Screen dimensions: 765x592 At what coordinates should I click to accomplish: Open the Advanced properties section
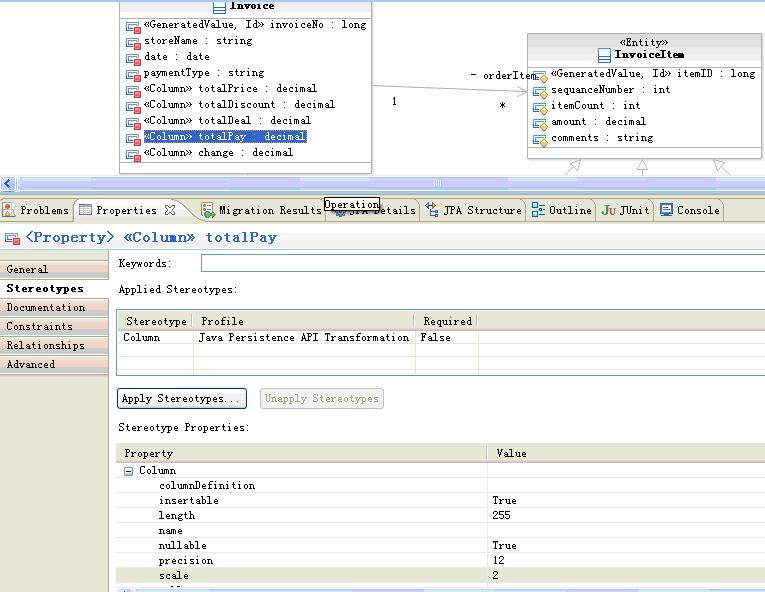pos(54,365)
